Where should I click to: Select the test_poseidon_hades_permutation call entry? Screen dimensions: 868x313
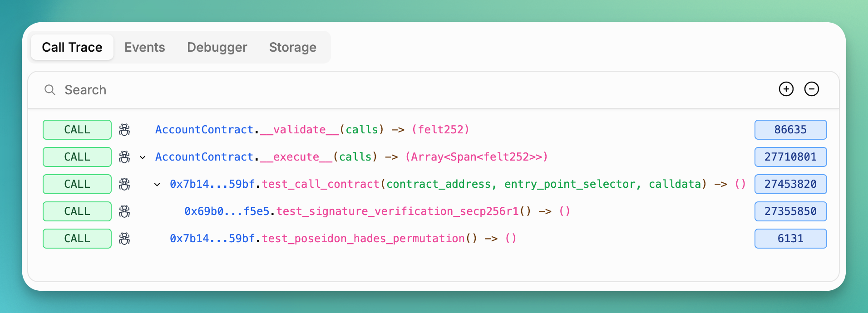click(343, 239)
